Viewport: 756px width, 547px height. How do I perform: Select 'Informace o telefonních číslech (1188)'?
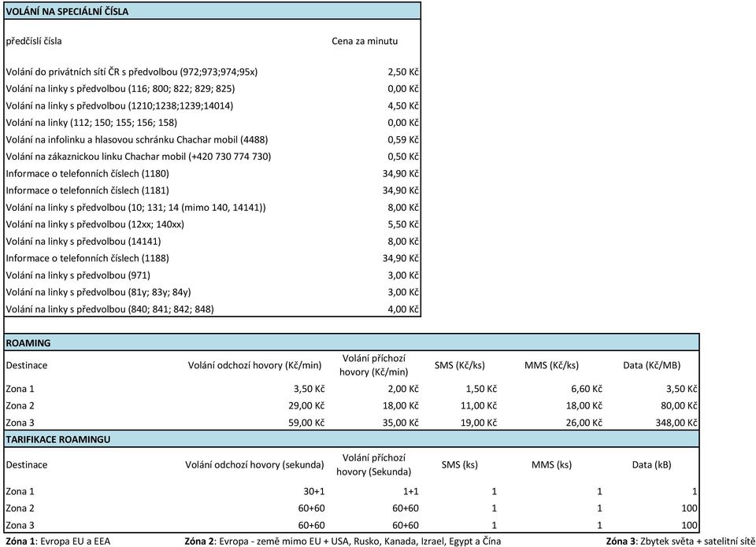pos(212,258)
